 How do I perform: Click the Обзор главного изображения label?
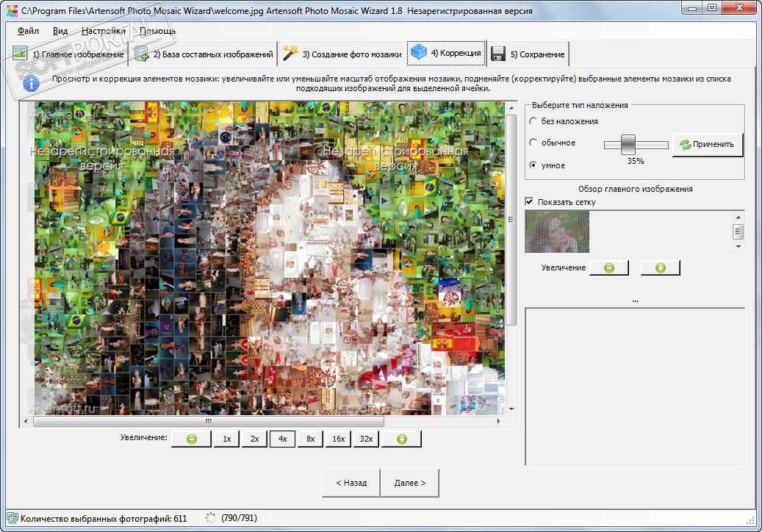635,189
